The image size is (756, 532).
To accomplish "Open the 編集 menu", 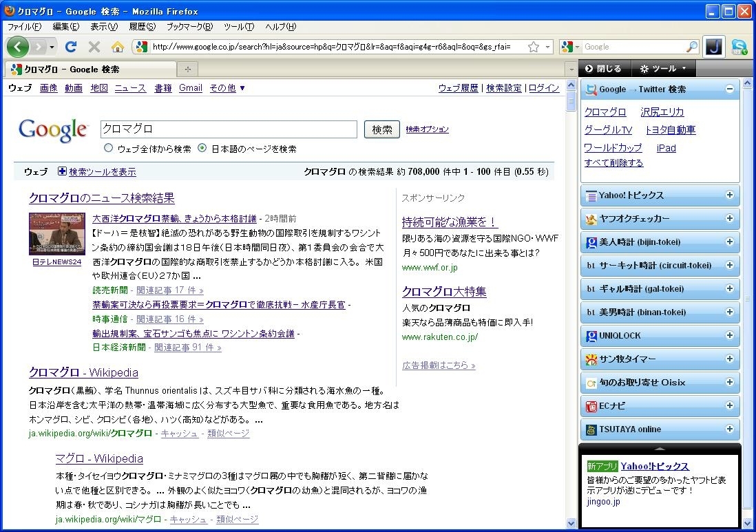I will (x=65, y=27).
